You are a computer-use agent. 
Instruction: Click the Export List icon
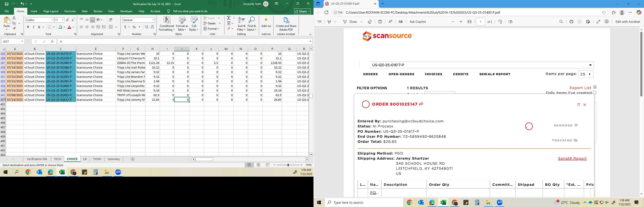point(595,87)
